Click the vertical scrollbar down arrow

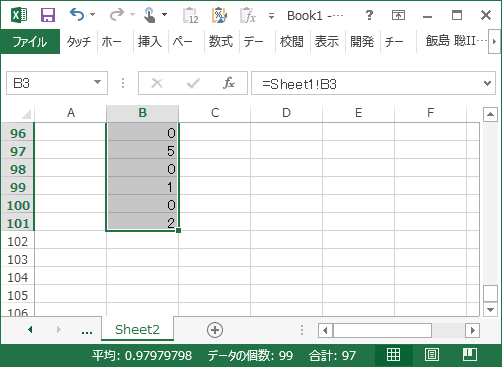(x=490, y=310)
